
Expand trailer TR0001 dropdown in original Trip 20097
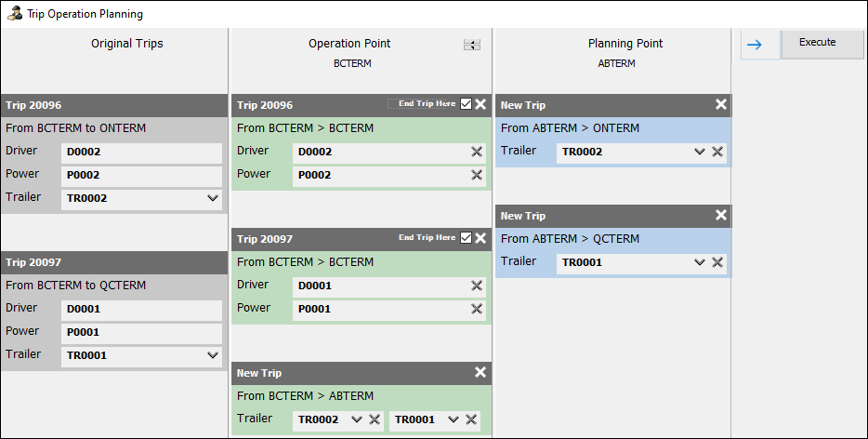tap(213, 354)
